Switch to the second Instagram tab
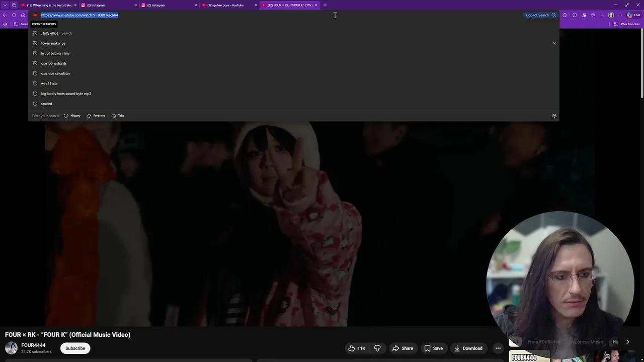 [168, 5]
